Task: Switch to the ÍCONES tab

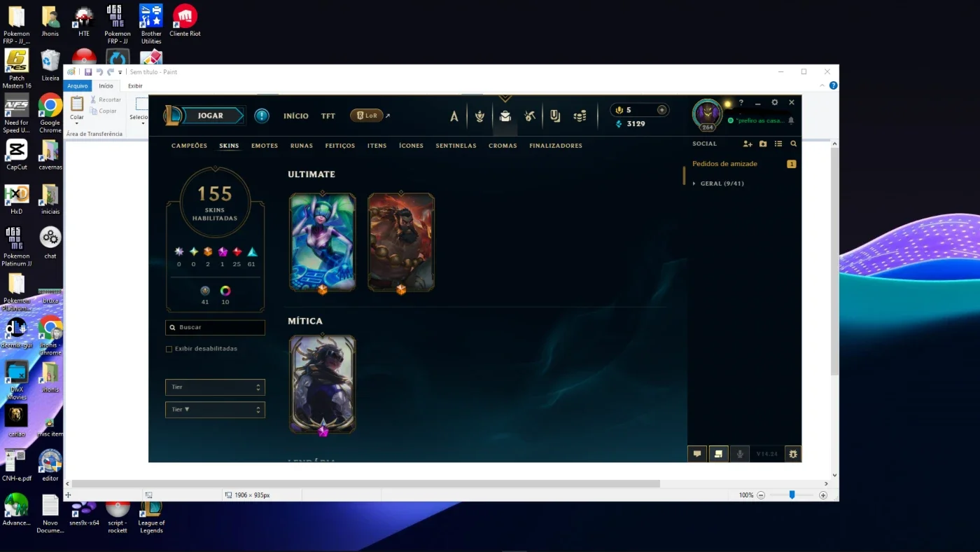Action: pyautogui.click(x=412, y=146)
